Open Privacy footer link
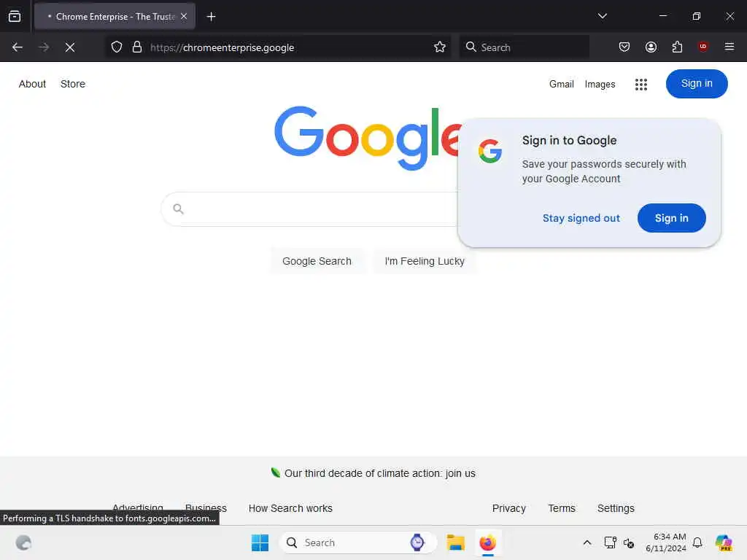The height and width of the screenshot is (560, 747). [508, 508]
